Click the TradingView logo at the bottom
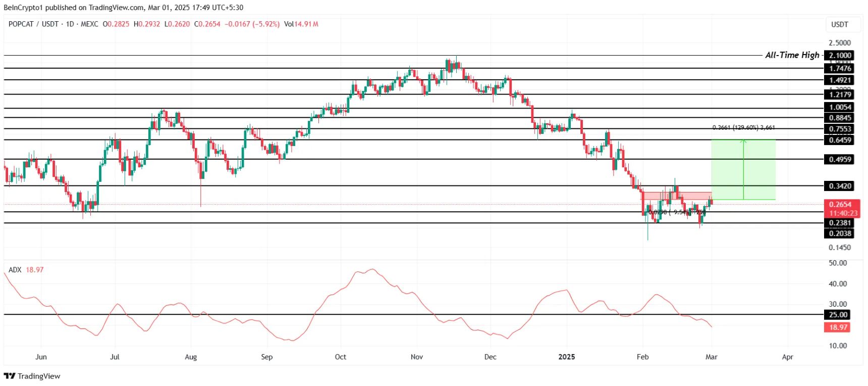 (32, 376)
